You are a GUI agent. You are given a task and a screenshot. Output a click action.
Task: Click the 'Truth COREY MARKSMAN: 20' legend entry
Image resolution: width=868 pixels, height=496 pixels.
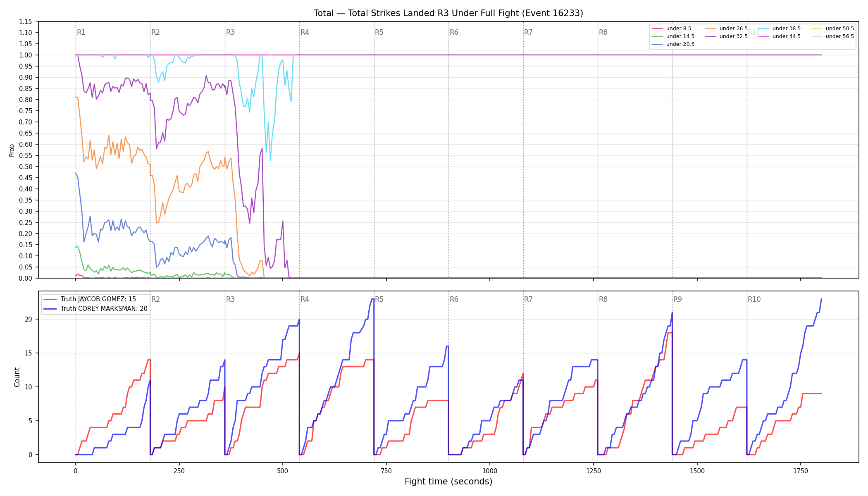click(104, 309)
